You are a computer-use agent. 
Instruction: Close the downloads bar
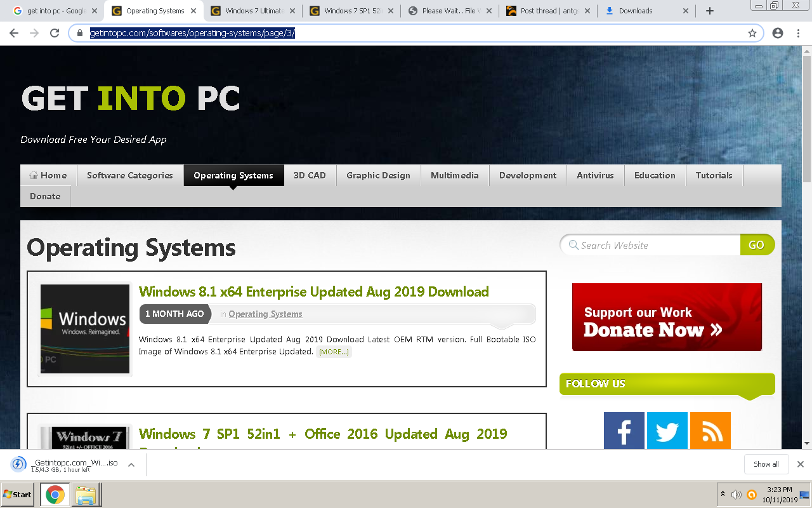[800, 464]
